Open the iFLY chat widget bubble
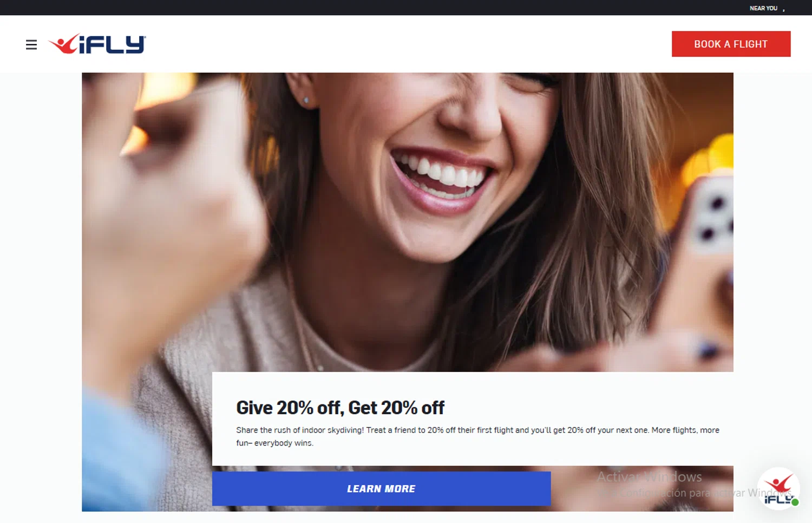 [778, 489]
